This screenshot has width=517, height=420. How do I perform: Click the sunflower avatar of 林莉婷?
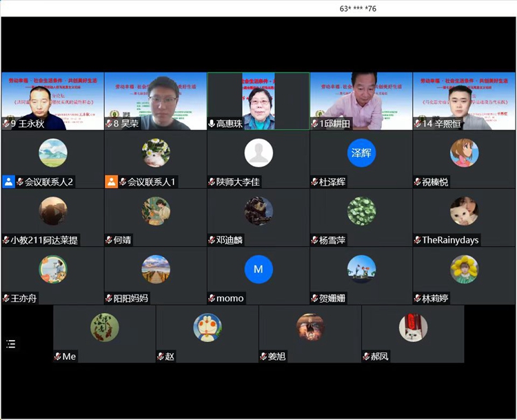tap(464, 269)
